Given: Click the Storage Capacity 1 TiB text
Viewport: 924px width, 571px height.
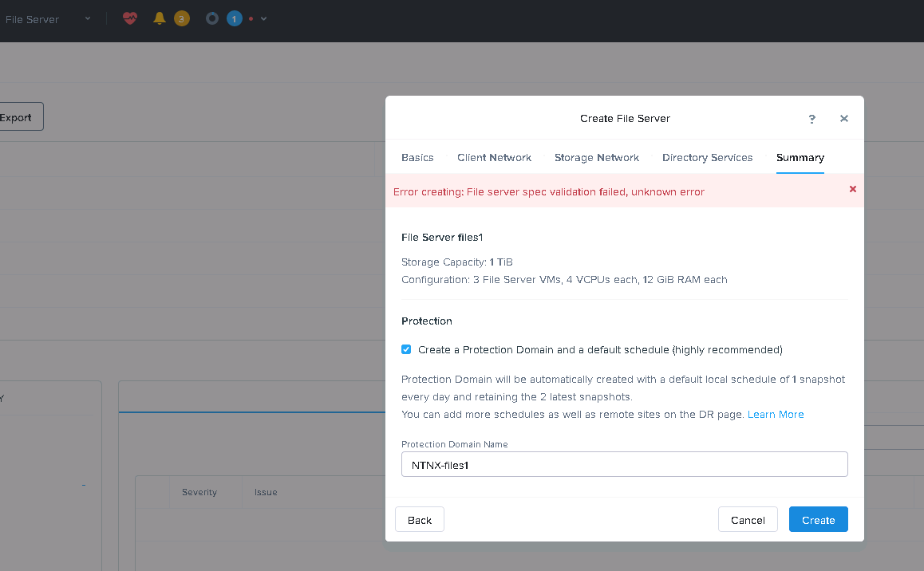Looking at the screenshot, I should [456, 262].
